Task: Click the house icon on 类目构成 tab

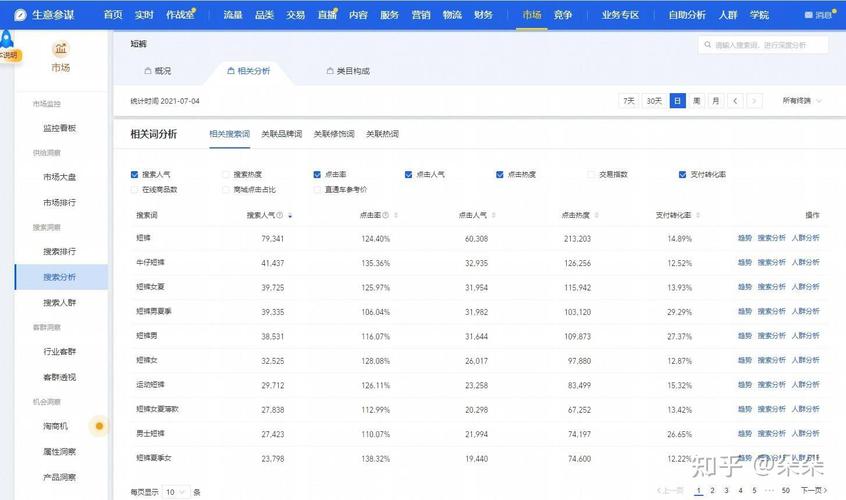Action: [330, 71]
